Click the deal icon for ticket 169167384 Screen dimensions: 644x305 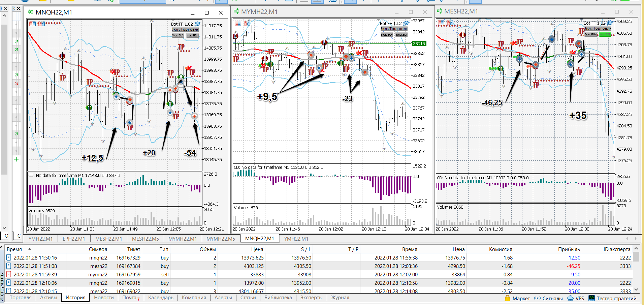9,266
